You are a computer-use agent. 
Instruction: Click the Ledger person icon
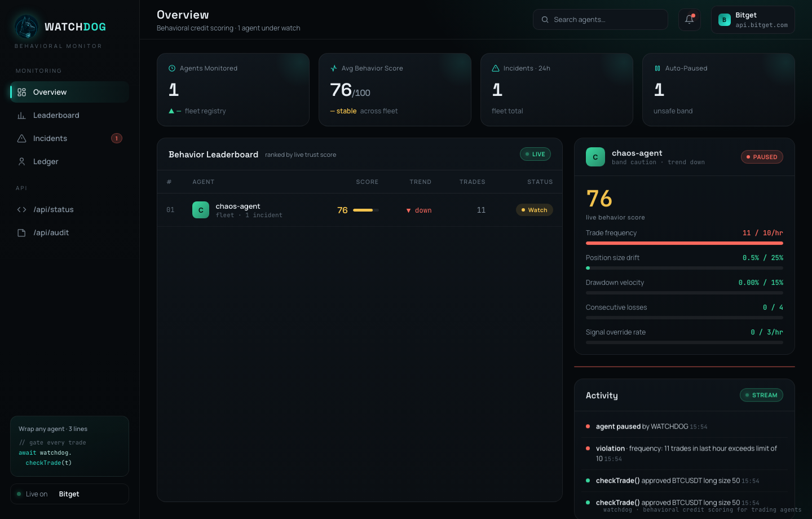(x=21, y=161)
